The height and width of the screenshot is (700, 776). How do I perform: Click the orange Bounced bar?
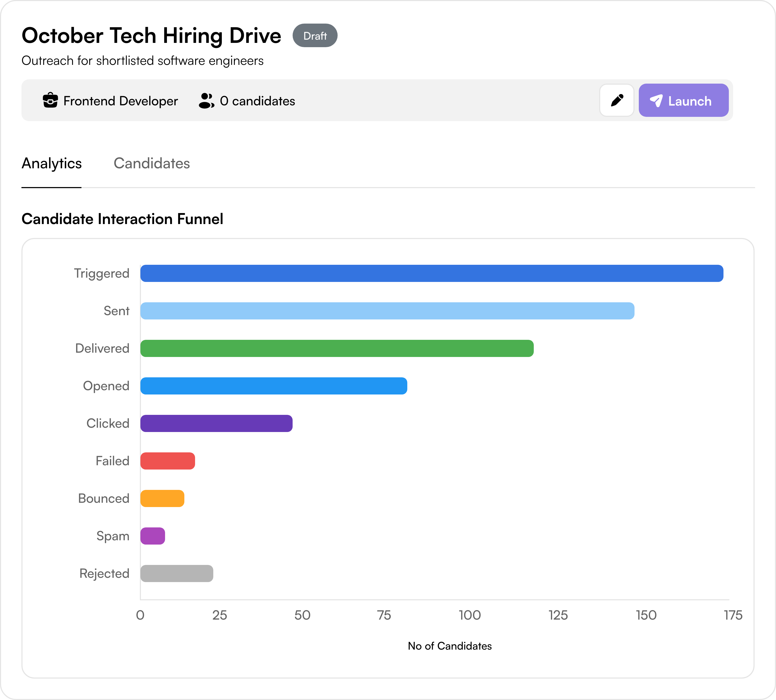pos(162,498)
